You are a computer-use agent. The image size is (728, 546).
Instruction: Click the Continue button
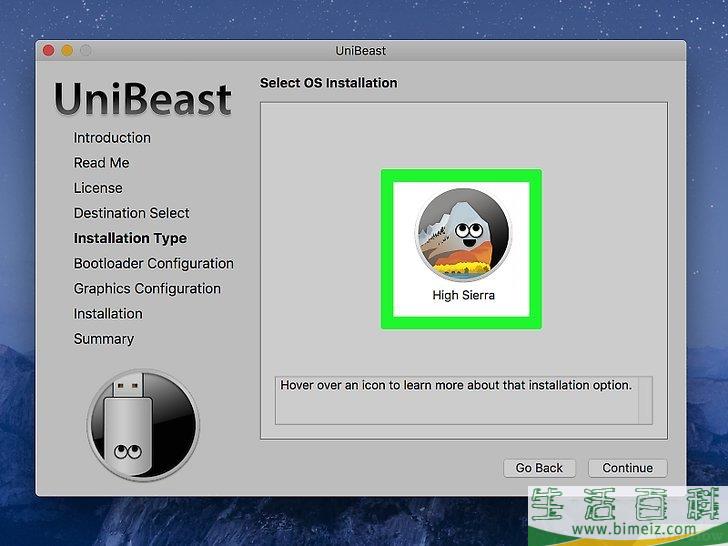coord(628,468)
